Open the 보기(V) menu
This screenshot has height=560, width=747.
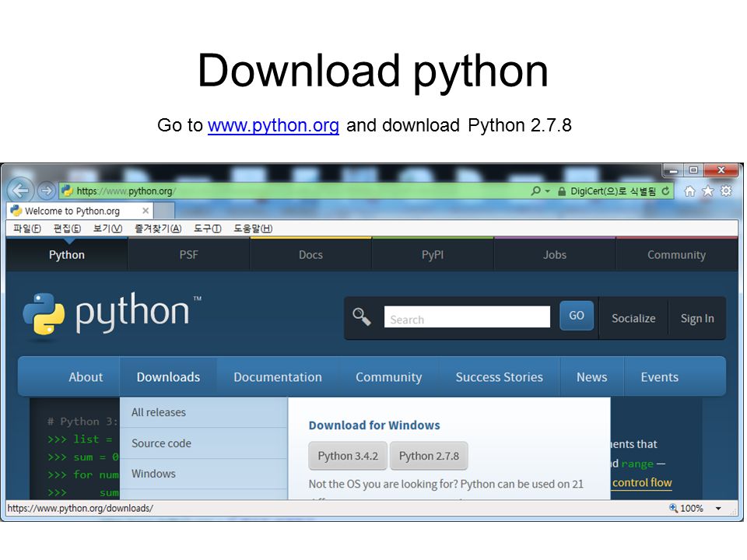coord(107,229)
